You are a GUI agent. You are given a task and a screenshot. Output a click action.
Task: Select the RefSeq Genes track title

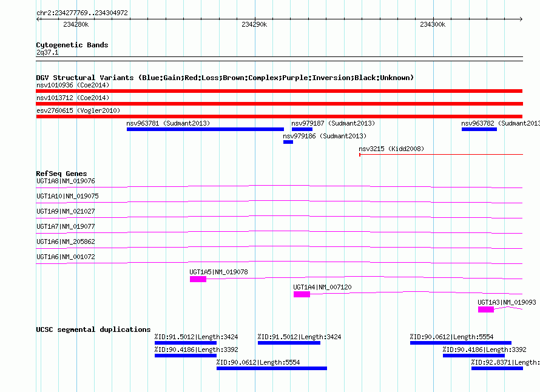(x=61, y=174)
